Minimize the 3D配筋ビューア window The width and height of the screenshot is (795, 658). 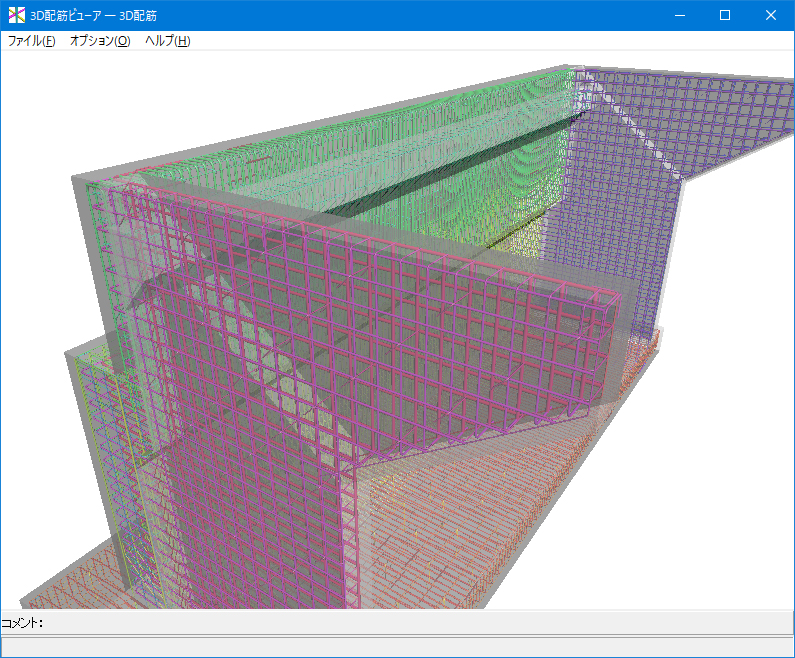coord(680,15)
